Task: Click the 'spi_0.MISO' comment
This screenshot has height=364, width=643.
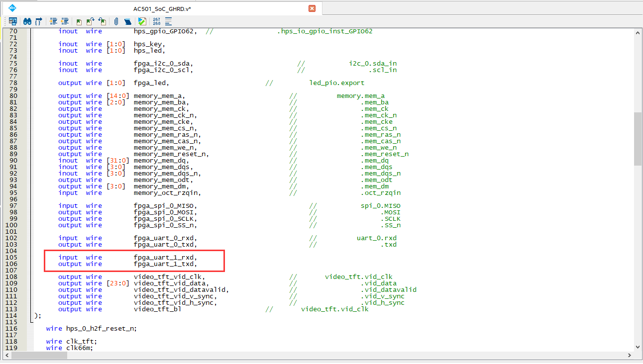Action: pos(381,206)
